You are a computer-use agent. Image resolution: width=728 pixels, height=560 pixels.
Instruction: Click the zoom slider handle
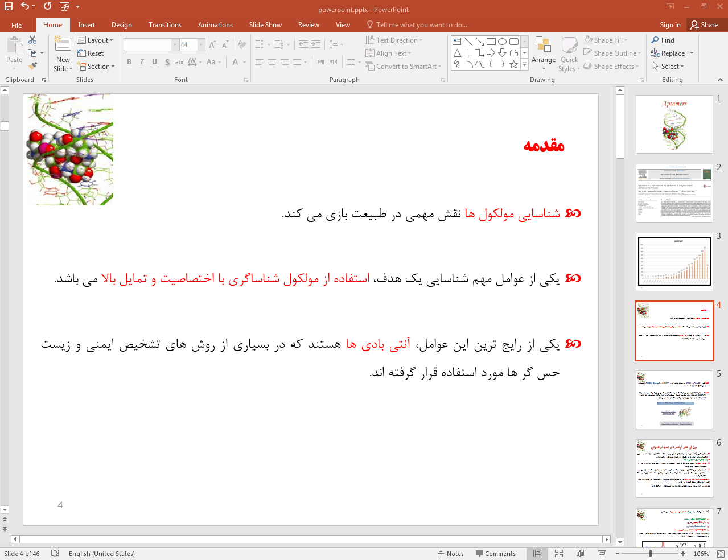point(650,554)
